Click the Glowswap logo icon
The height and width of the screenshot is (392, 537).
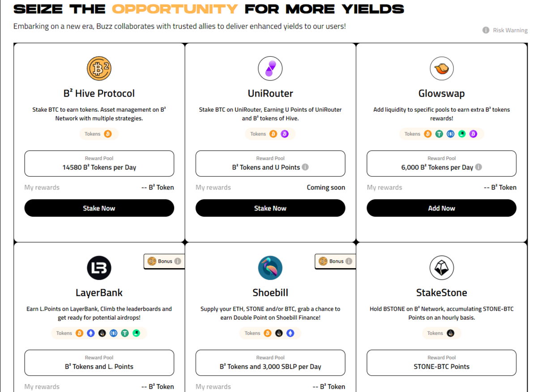pos(442,68)
